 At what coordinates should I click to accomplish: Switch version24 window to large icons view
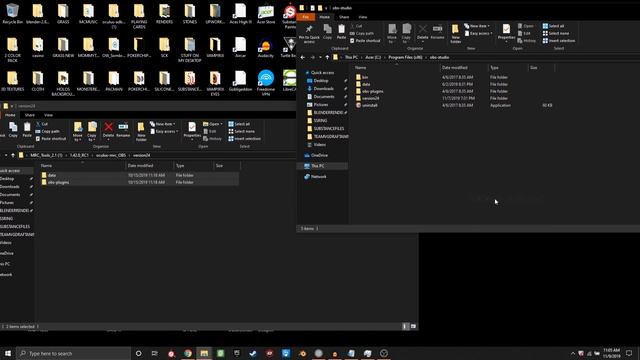413,326
